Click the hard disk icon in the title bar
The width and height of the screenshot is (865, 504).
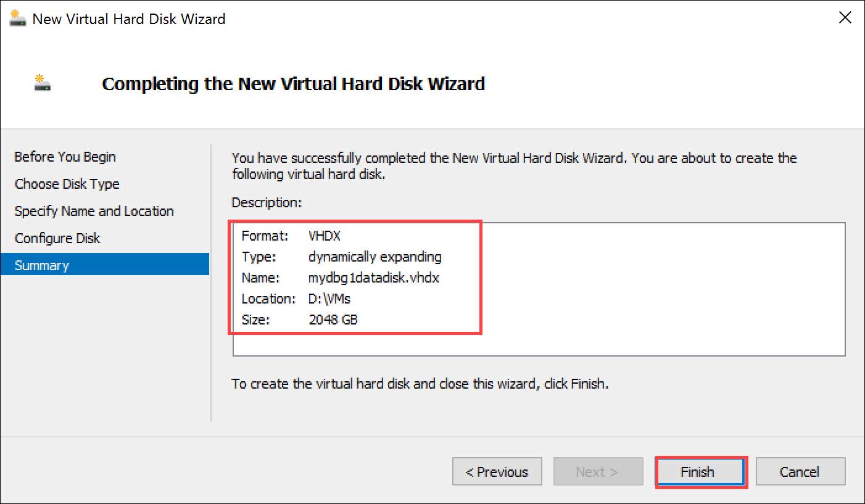(x=17, y=18)
